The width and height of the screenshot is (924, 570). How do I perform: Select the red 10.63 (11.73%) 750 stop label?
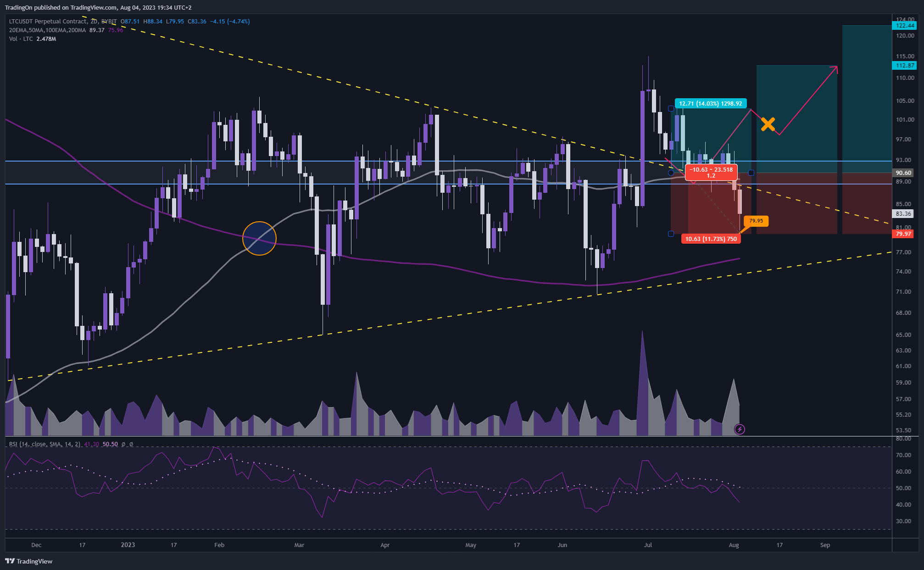point(711,239)
